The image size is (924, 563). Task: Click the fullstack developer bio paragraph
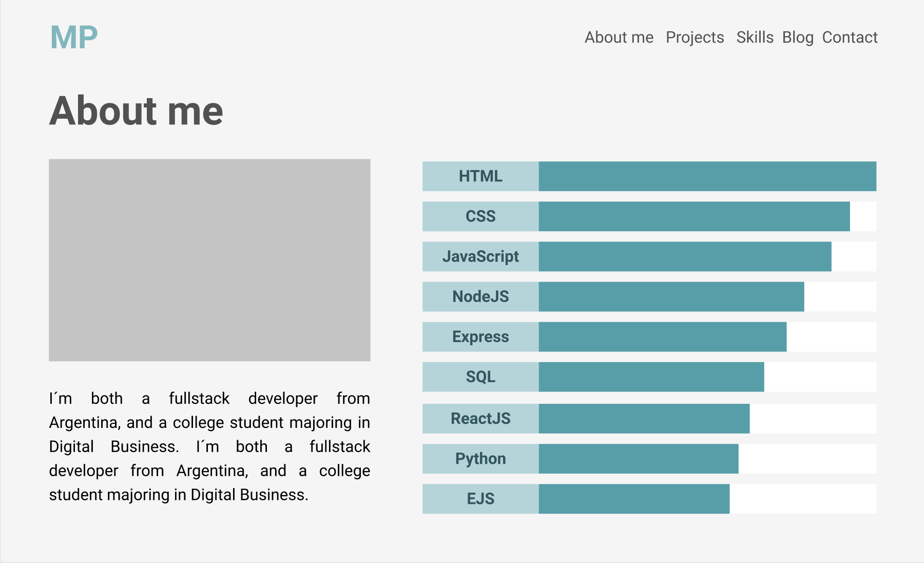point(209,446)
